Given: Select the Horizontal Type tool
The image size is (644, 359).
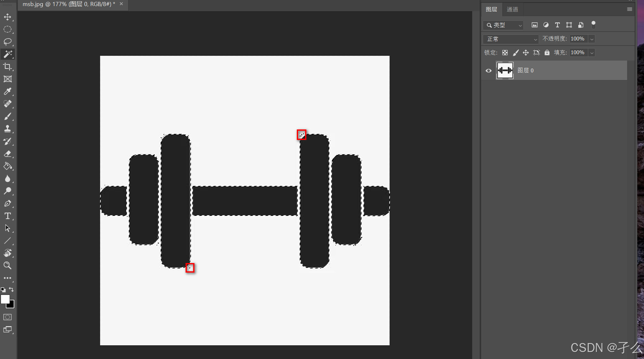Looking at the screenshot, I should point(7,216).
